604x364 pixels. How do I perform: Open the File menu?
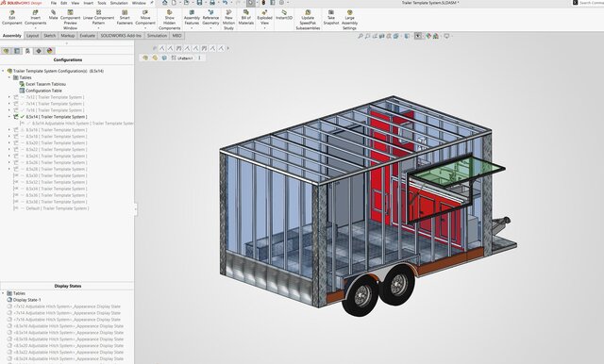click(54, 3)
